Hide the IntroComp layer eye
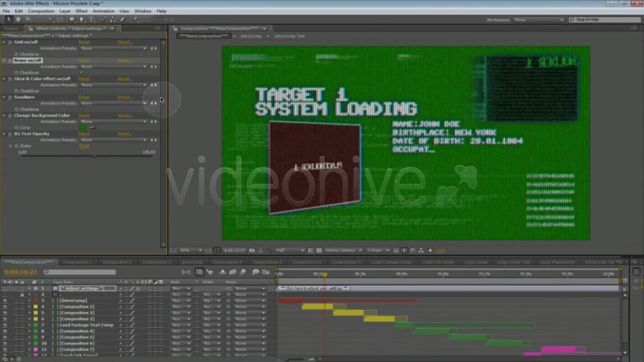The width and height of the screenshot is (644, 362). tap(5, 300)
